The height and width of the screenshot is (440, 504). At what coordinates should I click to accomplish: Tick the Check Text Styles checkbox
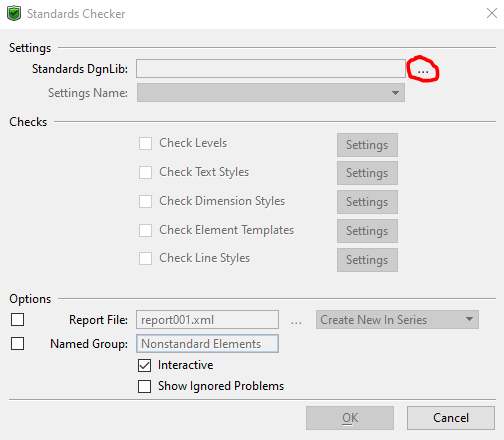[x=145, y=172]
